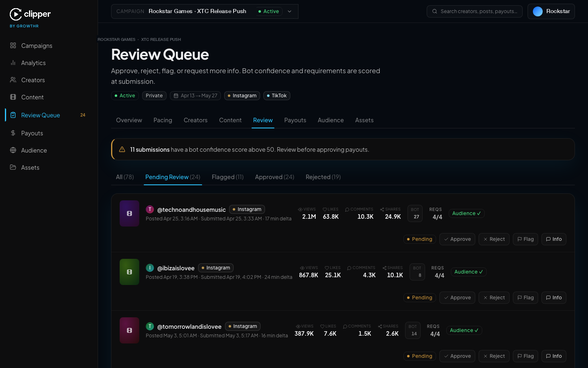The height and width of the screenshot is (368, 588).
Task: Flag the @tomorrowlandislovee submission
Action: coord(526,356)
